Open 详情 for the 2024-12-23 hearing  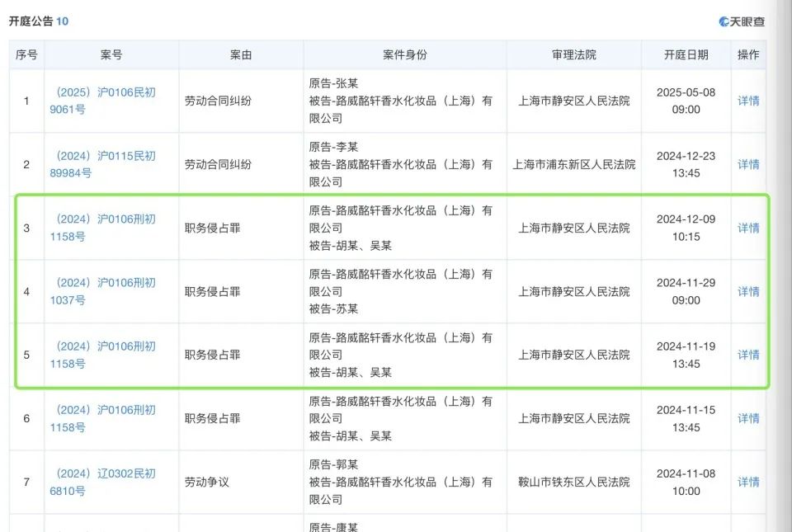[748, 164]
